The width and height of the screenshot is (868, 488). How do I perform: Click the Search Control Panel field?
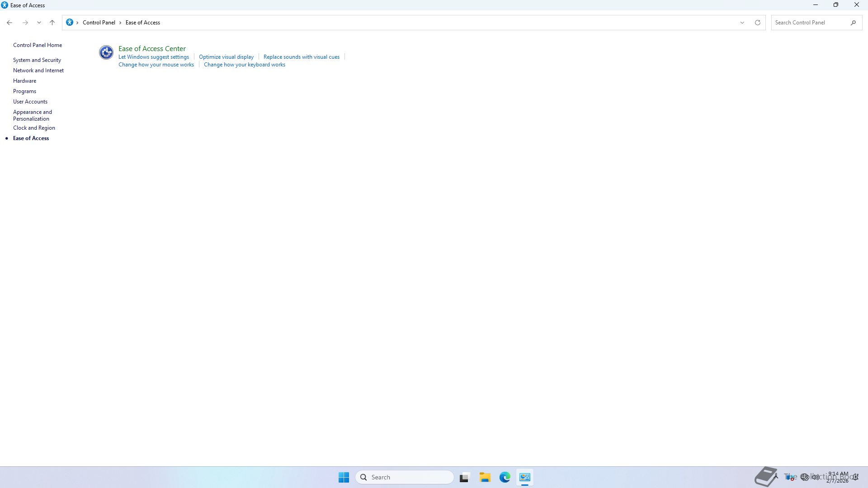[809, 23]
